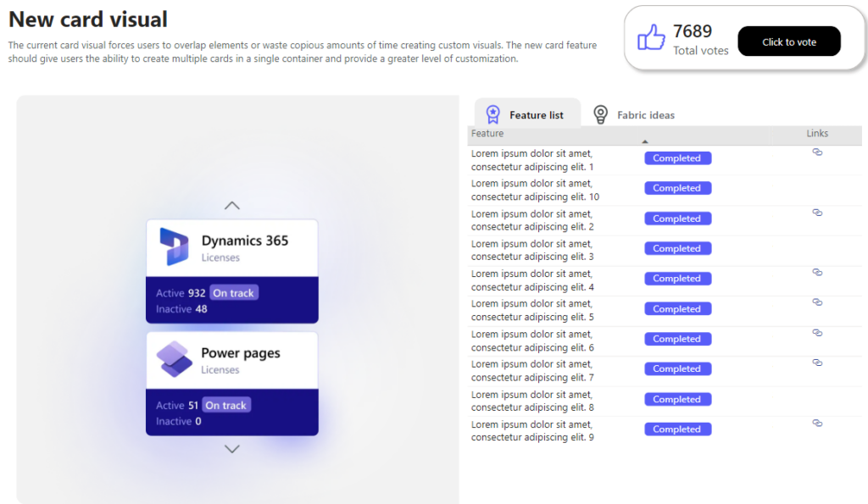Select row text ending in elit. 10
The height and width of the screenshot is (504, 868).
(x=535, y=190)
